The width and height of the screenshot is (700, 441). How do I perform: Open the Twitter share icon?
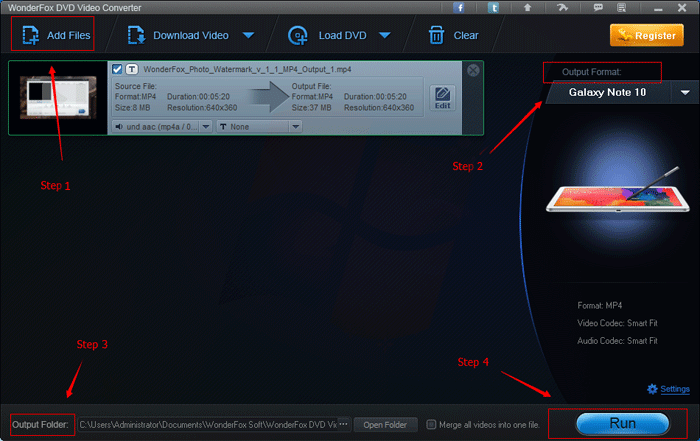[493, 7]
